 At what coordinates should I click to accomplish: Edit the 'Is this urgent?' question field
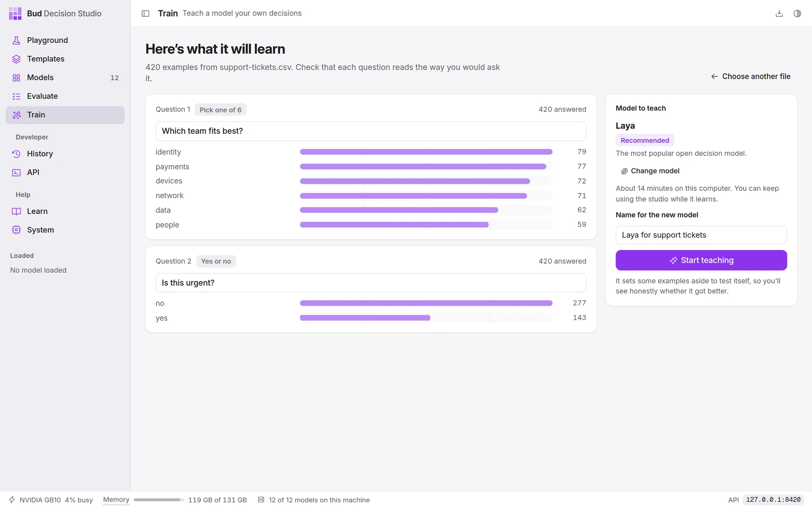click(371, 283)
